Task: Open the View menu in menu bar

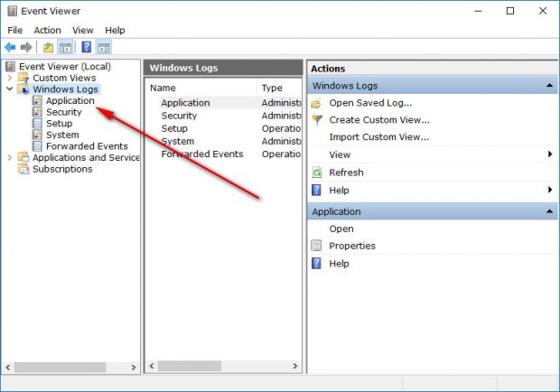Action: [x=83, y=31]
